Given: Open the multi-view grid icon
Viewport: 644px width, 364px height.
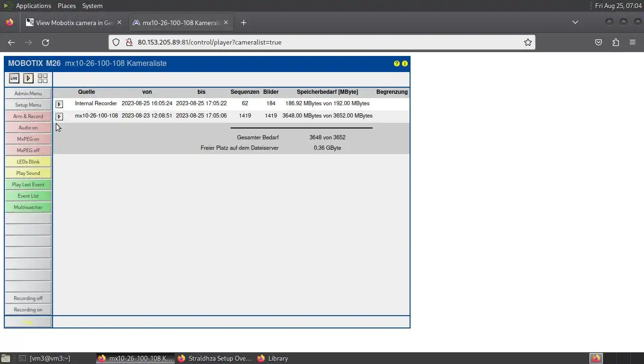Looking at the screenshot, I should (x=43, y=78).
